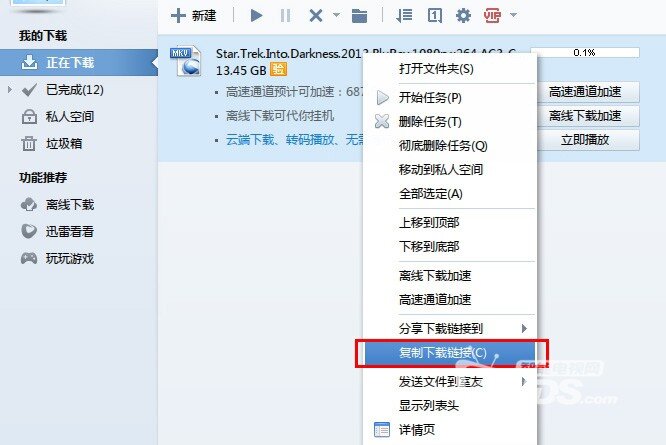Choose 彻底删除任务(Q) from context menu
Viewport: 666px width, 445px height.
tap(450, 146)
